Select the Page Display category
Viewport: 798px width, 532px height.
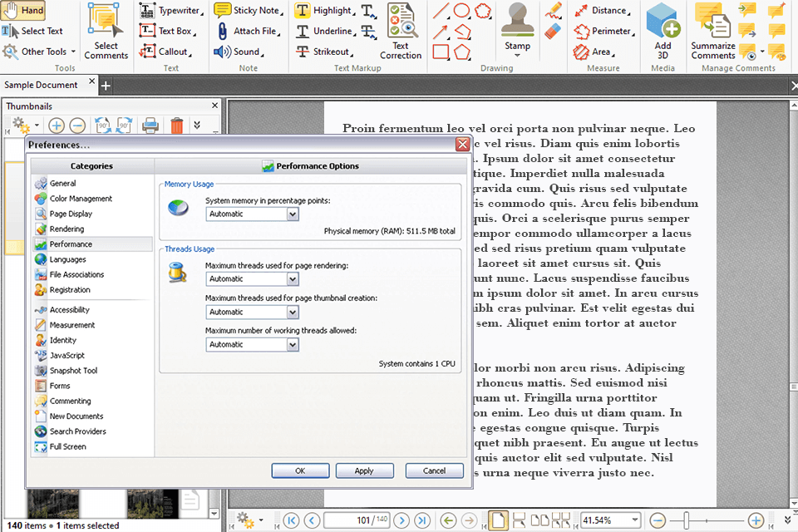(71, 214)
